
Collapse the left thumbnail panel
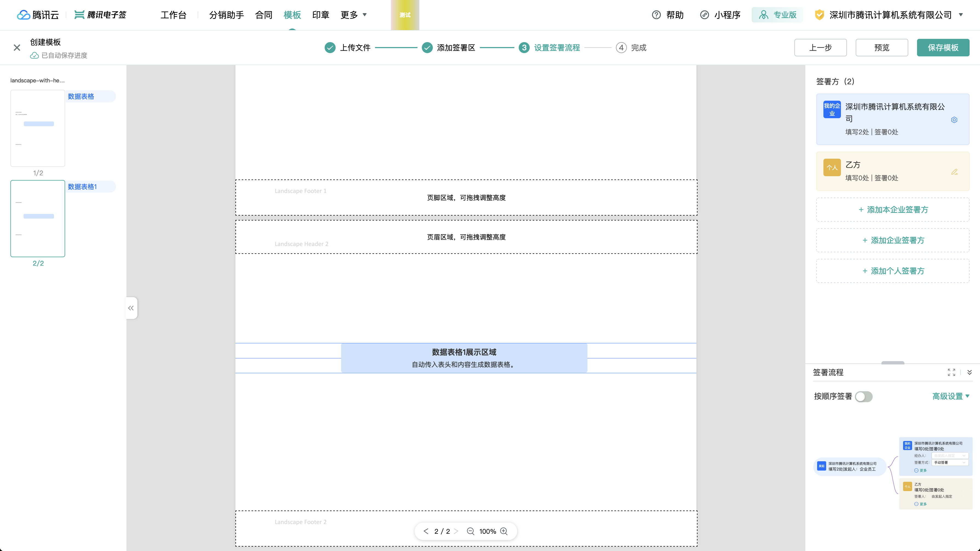(x=131, y=308)
